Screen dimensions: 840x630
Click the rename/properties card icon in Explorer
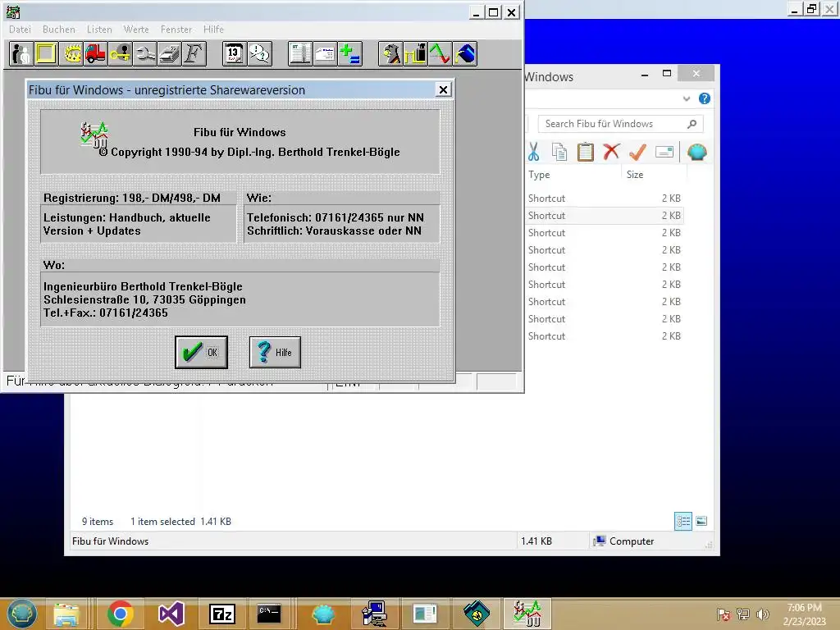664,152
